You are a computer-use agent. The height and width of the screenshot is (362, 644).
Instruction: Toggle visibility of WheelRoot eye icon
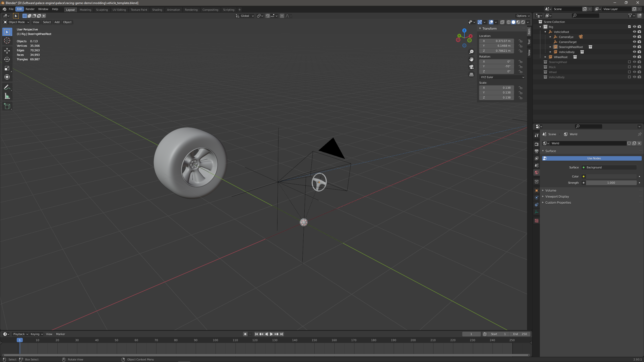pyautogui.click(x=634, y=57)
